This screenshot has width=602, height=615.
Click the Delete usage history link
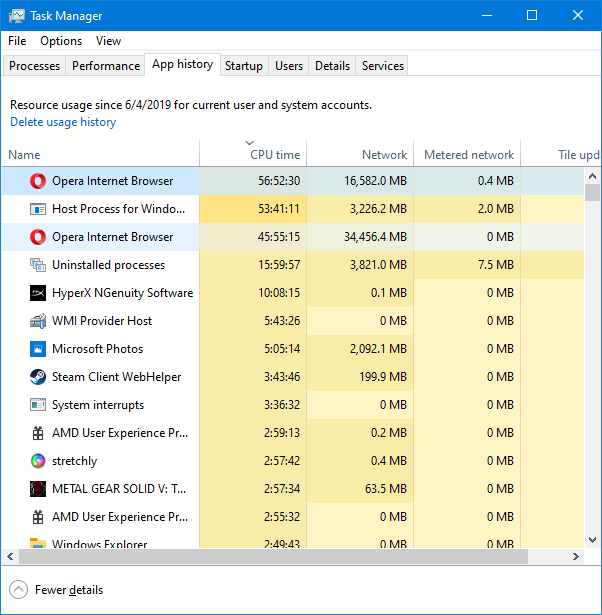click(63, 122)
